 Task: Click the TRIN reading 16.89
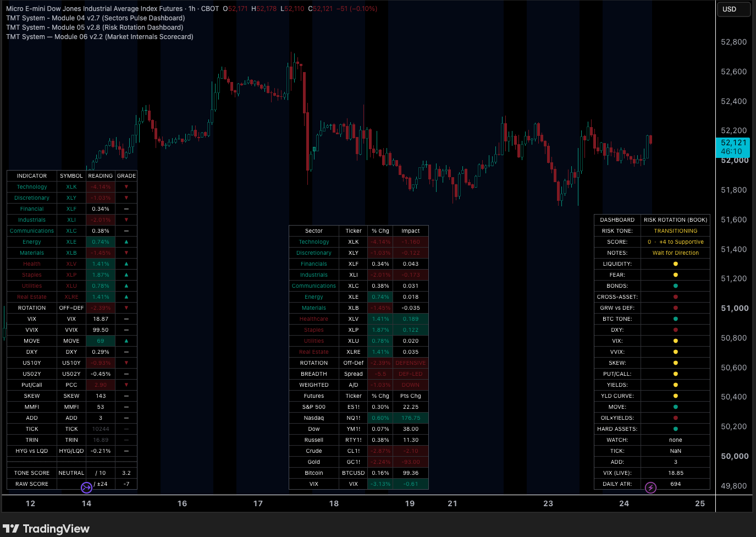point(101,440)
